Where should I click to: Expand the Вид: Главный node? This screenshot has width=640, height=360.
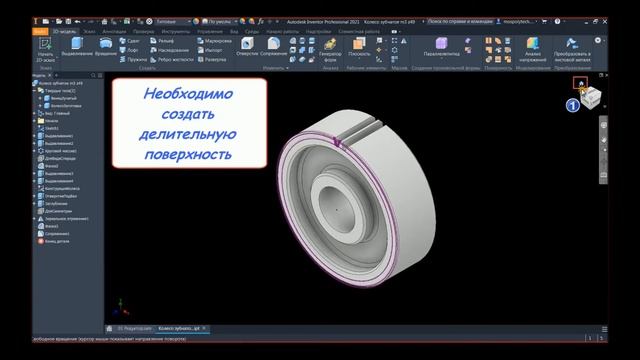click(x=35, y=113)
